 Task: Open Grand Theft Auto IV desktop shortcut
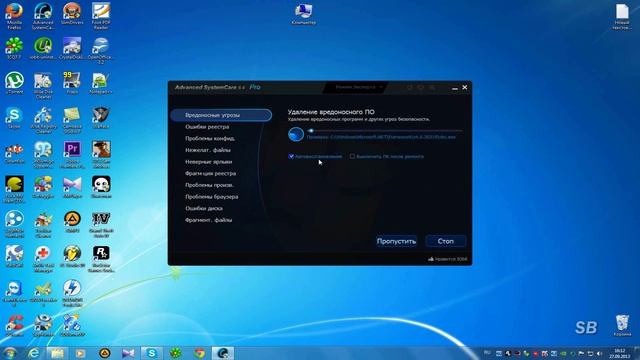click(x=101, y=224)
